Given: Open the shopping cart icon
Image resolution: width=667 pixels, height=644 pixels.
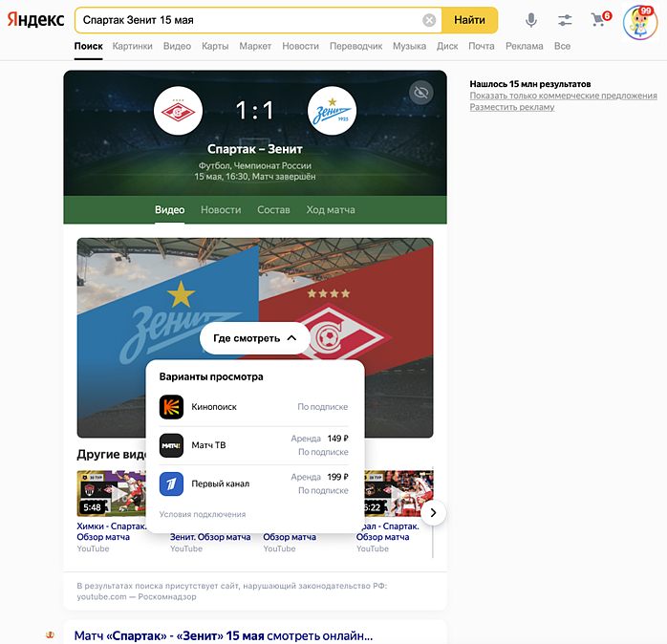Looking at the screenshot, I should (x=600, y=19).
